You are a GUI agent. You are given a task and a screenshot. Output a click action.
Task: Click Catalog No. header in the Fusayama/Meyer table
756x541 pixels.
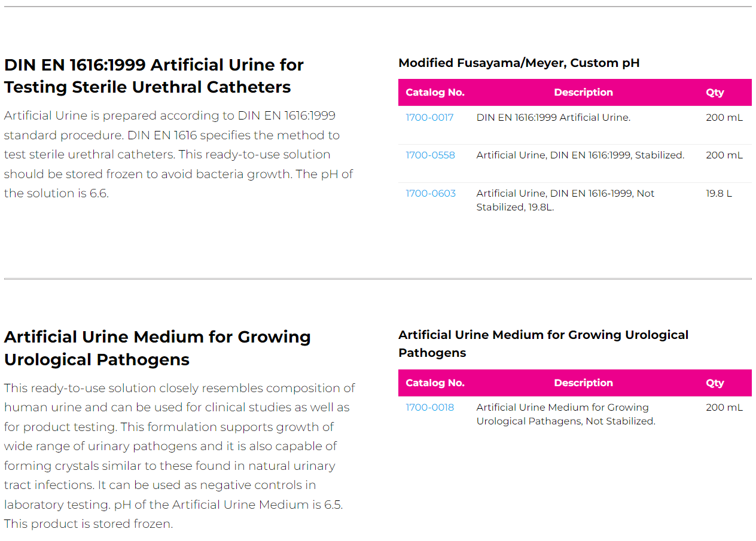pyautogui.click(x=435, y=93)
